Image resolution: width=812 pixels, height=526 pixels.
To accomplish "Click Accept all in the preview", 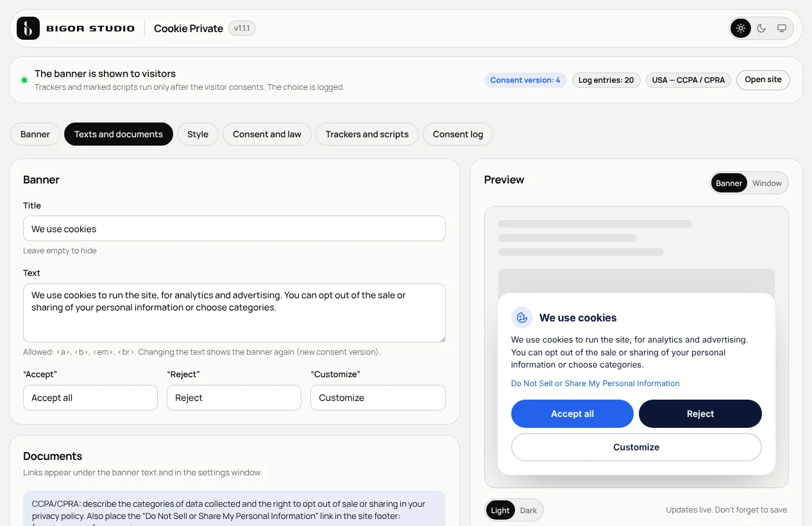I will (572, 414).
